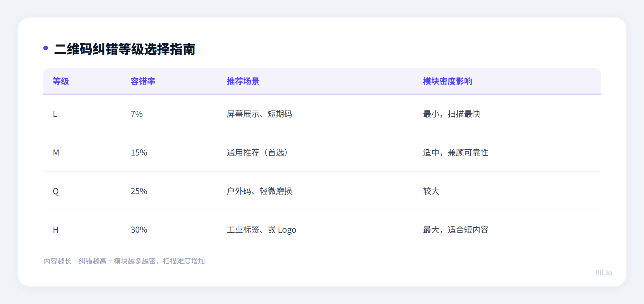This screenshot has height=304, width=644.
Task: Select the 等级 column header
Action: click(x=61, y=81)
